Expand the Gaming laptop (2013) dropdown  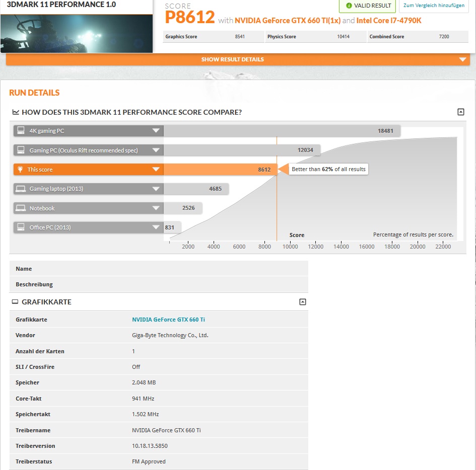point(156,189)
